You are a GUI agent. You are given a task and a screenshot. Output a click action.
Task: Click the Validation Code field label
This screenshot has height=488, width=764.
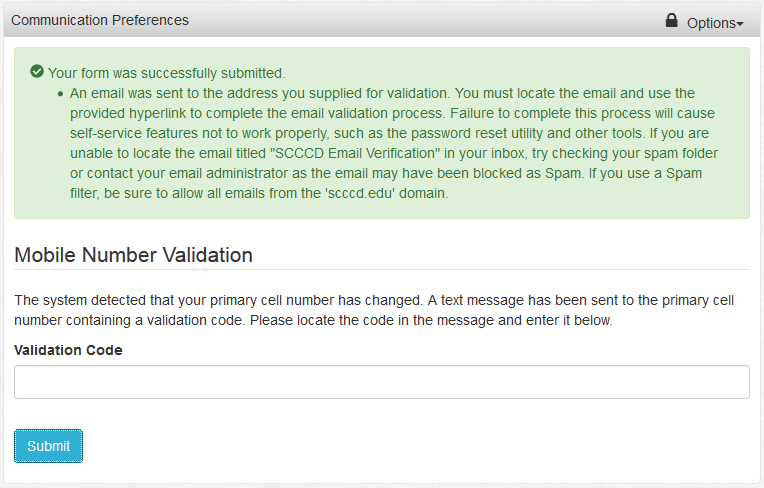pos(68,350)
